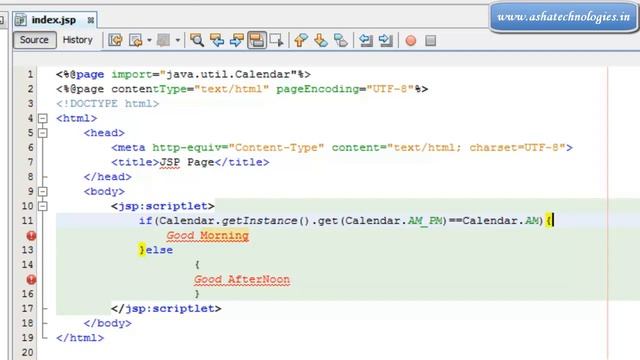This screenshot has width=640, height=360.
Task: Click Shift Line Left icon
Action: 366,40
